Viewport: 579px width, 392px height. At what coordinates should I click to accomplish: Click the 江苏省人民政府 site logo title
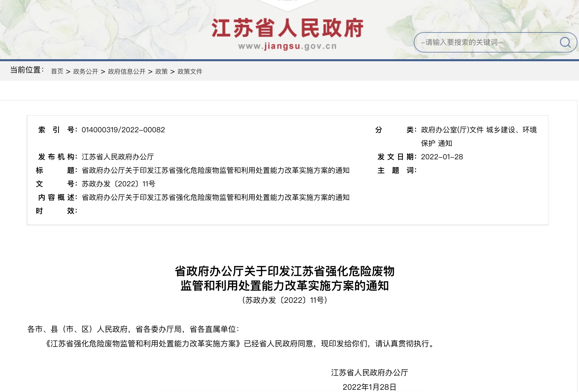287,28
